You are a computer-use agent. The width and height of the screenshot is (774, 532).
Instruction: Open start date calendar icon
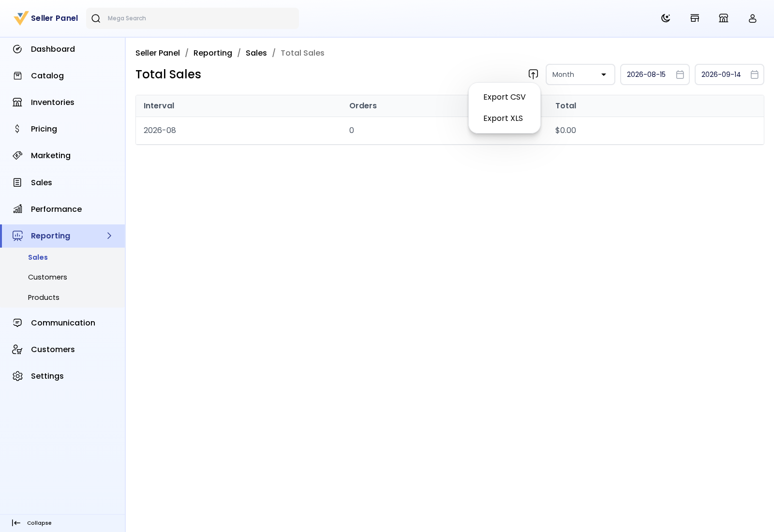(680, 74)
